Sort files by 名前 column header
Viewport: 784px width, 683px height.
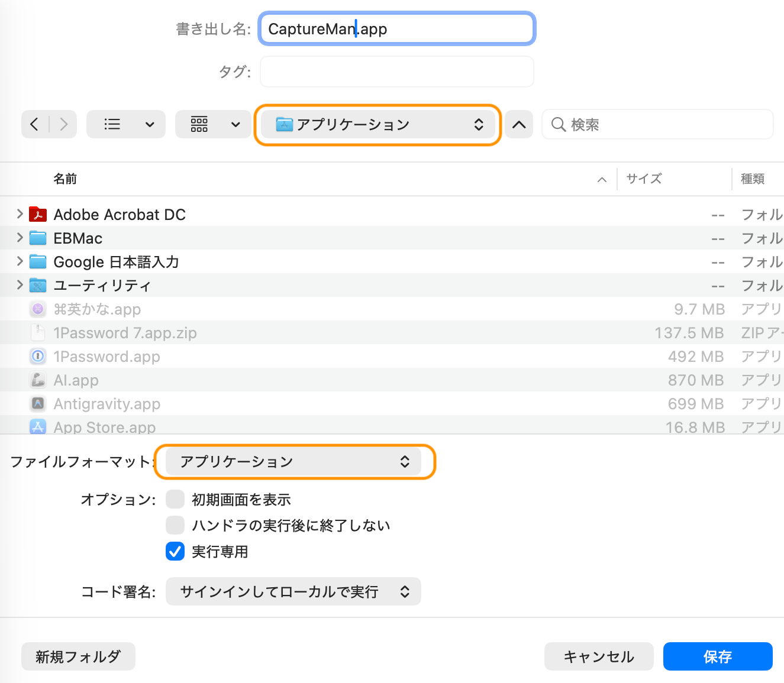click(x=65, y=179)
